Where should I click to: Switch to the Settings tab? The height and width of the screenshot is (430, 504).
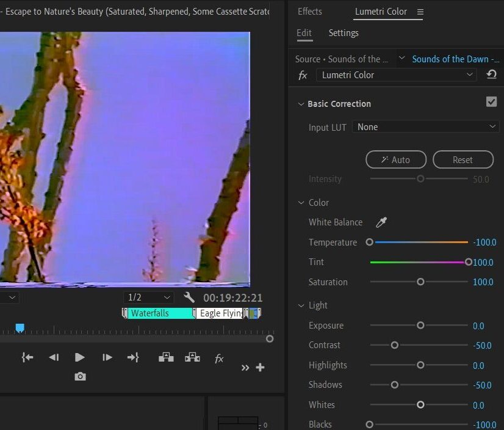[x=344, y=33]
